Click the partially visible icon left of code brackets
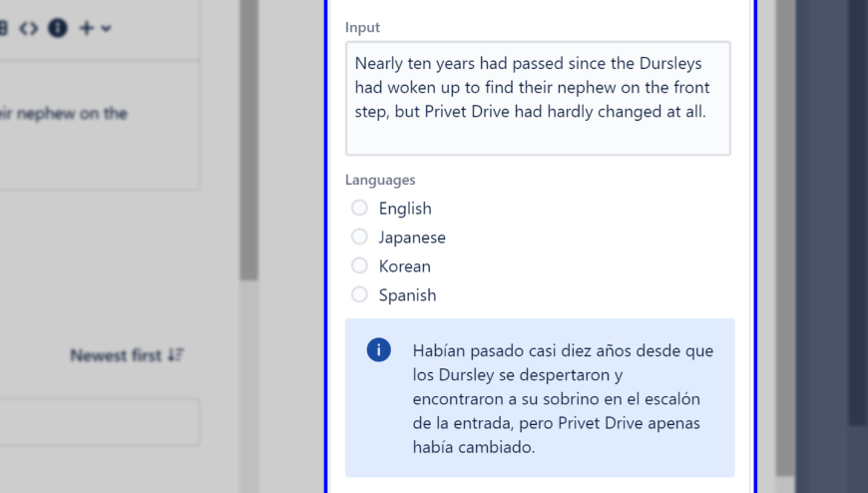Image resolution: width=868 pixels, height=493 pixels. [x=4, y=28]
